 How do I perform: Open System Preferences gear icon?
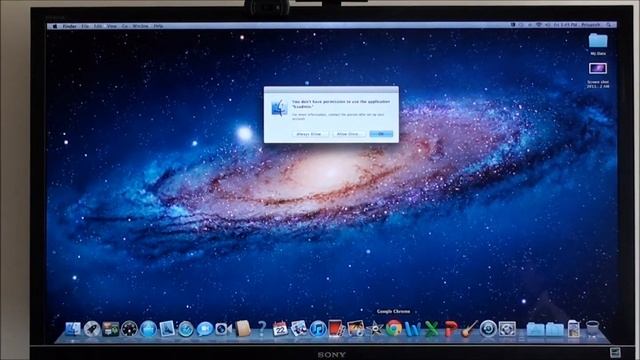[x=507, y=329]
